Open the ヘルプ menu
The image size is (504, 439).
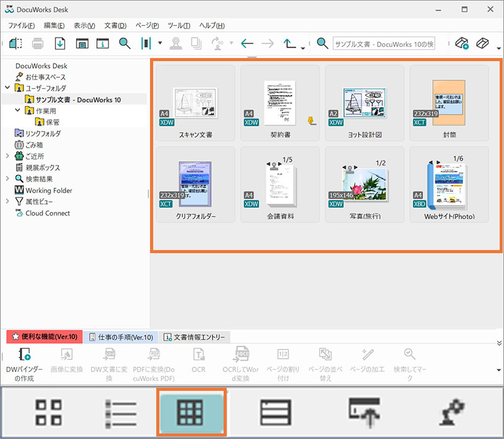[211, 25]
